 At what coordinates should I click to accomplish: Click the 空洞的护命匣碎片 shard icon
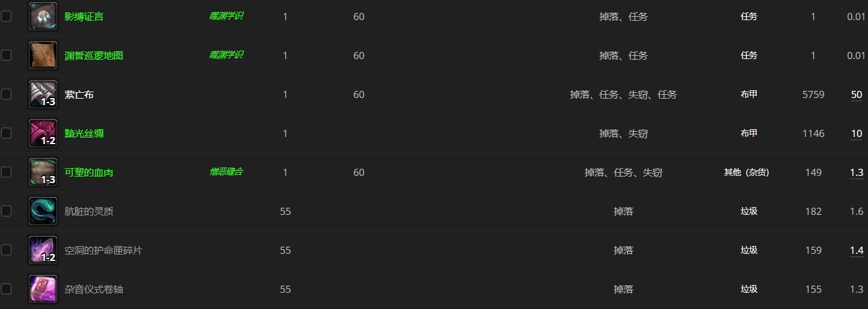(43, 251)
